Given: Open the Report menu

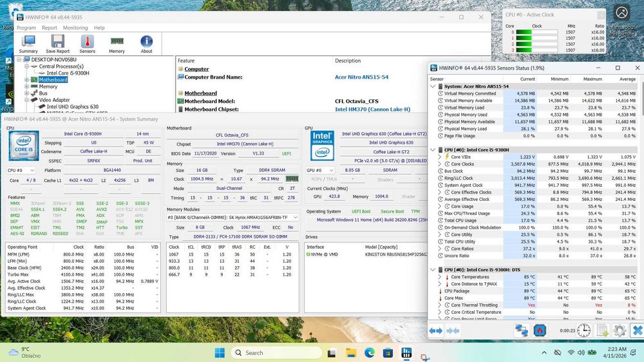Looking at the screenshot, I should 50,28.
